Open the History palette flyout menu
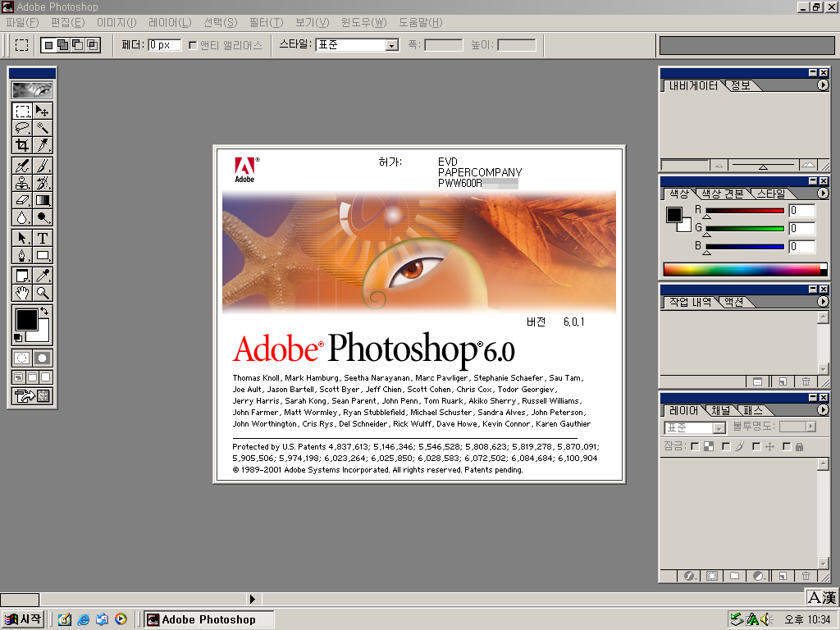The width and height of the screenshot is (840, 630). (823, 302)
